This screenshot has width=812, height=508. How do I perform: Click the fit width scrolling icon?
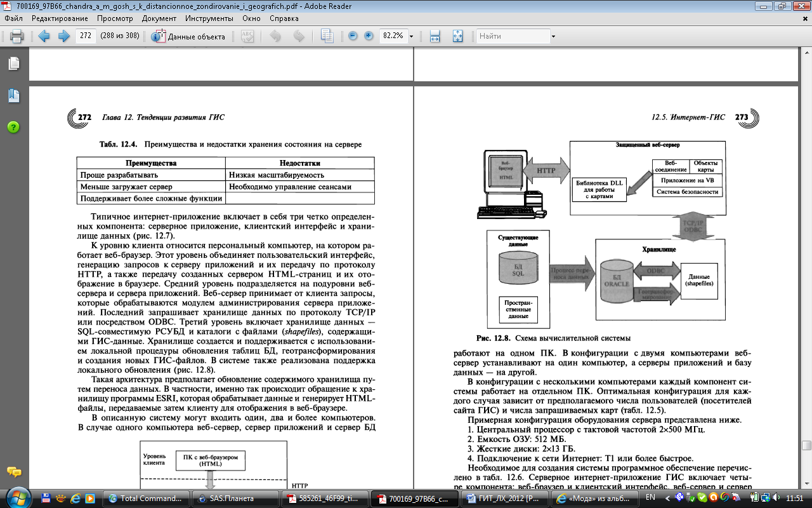435,36
